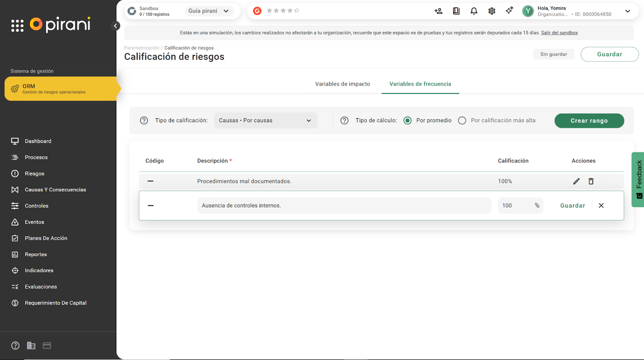
Task: Click the Ausencia de controles internos description field
Action: click(344, 206)
